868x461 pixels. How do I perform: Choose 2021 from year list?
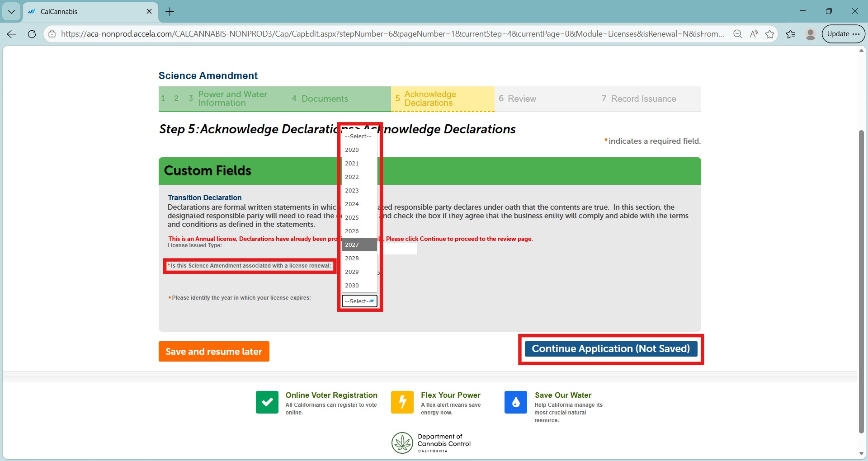click(x=359, y=163)
